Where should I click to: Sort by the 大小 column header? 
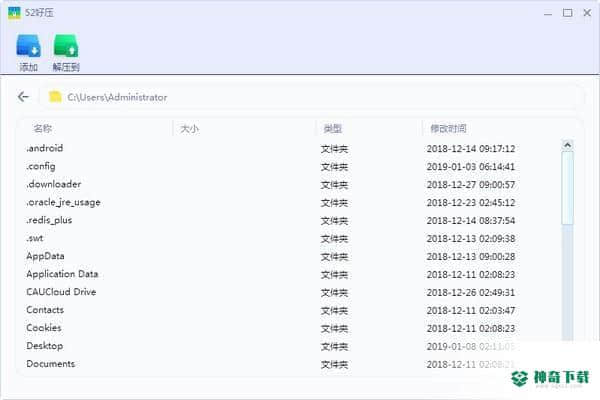coord(189,129)
